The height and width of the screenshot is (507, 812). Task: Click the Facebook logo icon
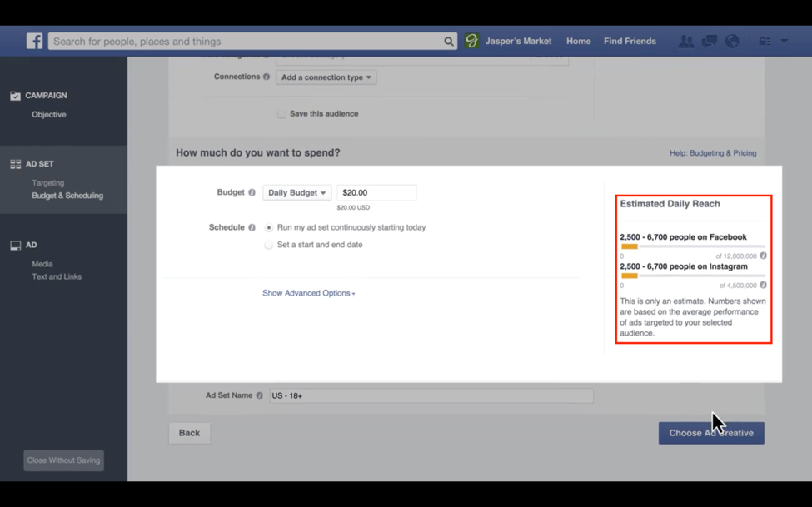coord(34,41)
